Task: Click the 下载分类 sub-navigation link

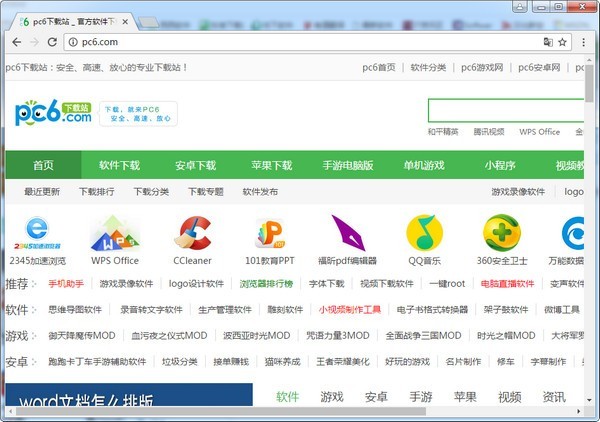Action: point(151,192)
